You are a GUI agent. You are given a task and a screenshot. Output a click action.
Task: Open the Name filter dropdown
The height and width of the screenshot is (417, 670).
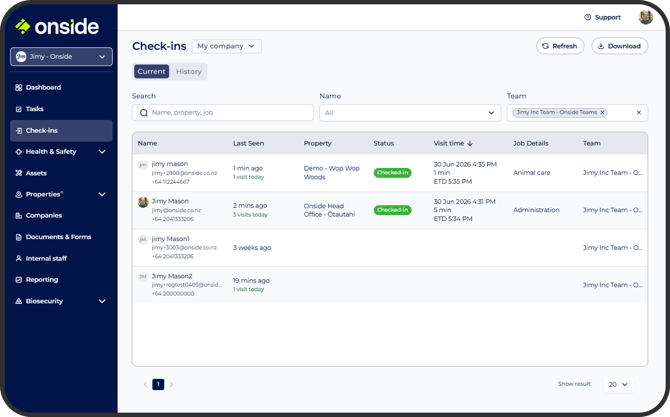pyautogui.click(x=410, y=113)
